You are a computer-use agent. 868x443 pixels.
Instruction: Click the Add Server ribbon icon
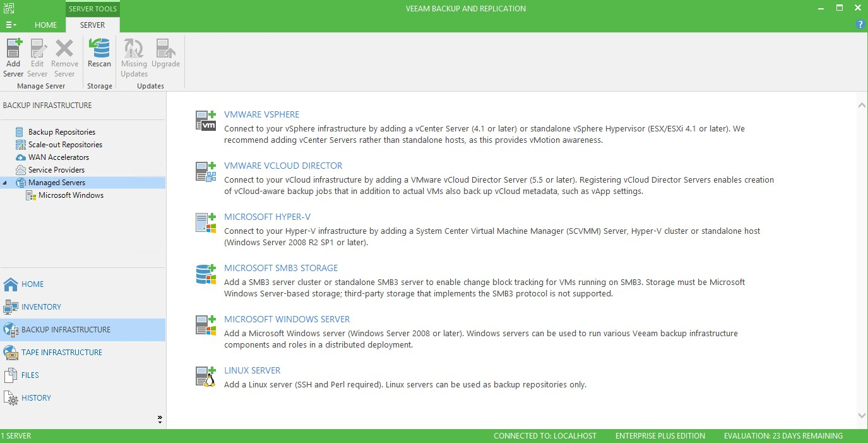pyautogui.click(x=13, y=49)
